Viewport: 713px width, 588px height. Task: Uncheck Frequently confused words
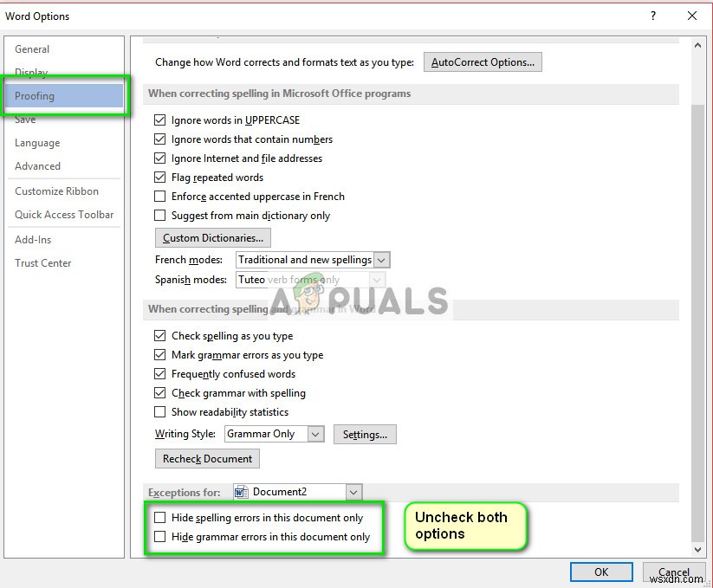pyautogui.click(x=159, y=374)
